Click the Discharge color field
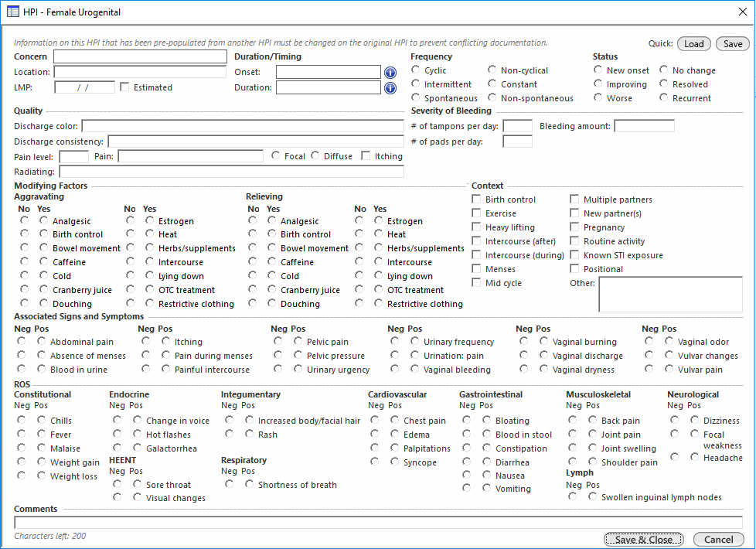The image size is (756, 549). point(243,126)
